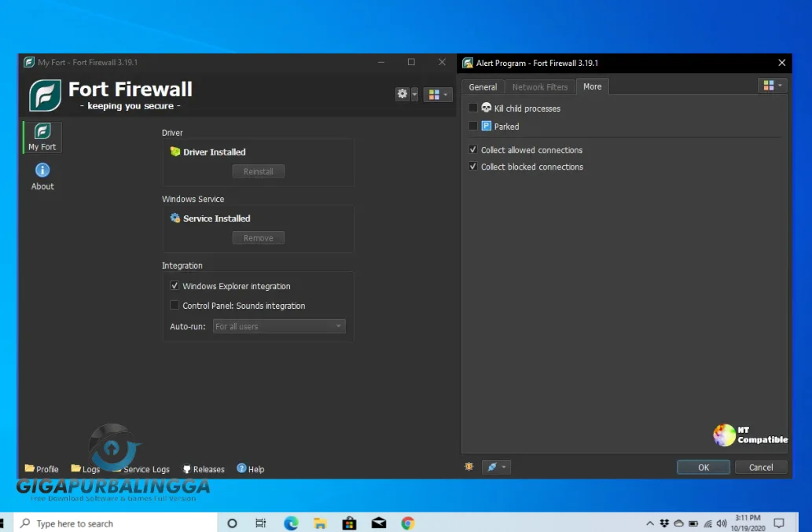Close the Alert Program dialog
812x532 pixels.
(782, 63)
